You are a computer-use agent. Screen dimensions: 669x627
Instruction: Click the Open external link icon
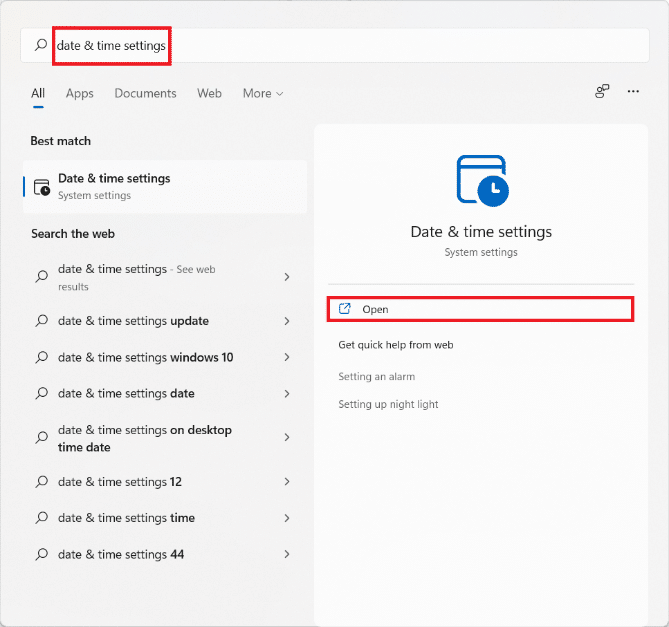345,309
